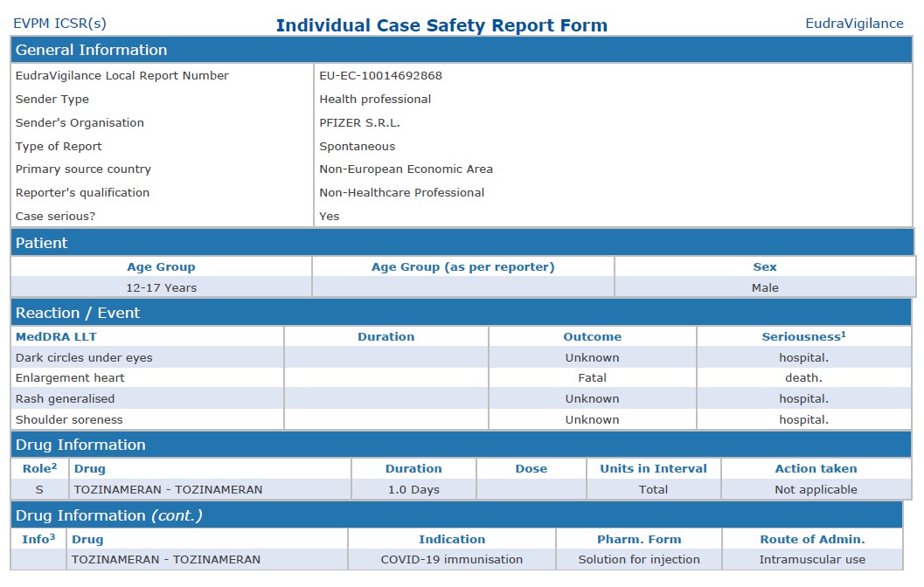Select the Fatal outcome cell
Screen dimensions: 924x587
(592, 378)
